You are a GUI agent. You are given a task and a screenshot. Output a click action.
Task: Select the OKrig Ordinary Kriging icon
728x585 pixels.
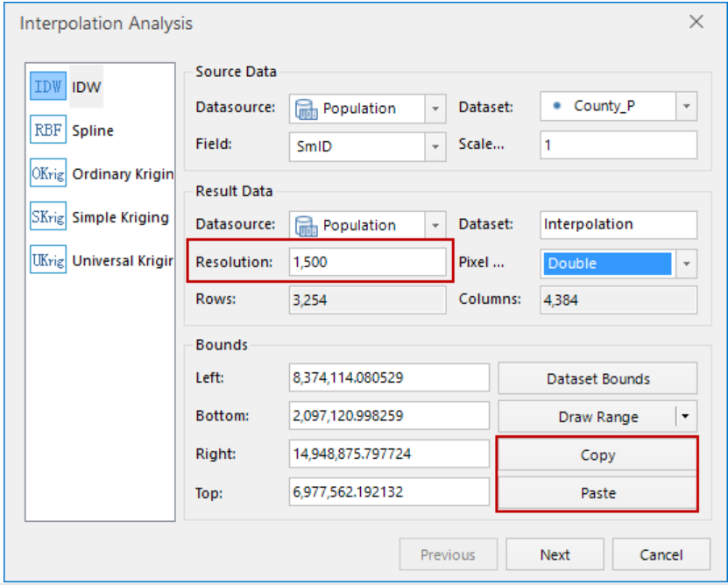pos(47,173)
